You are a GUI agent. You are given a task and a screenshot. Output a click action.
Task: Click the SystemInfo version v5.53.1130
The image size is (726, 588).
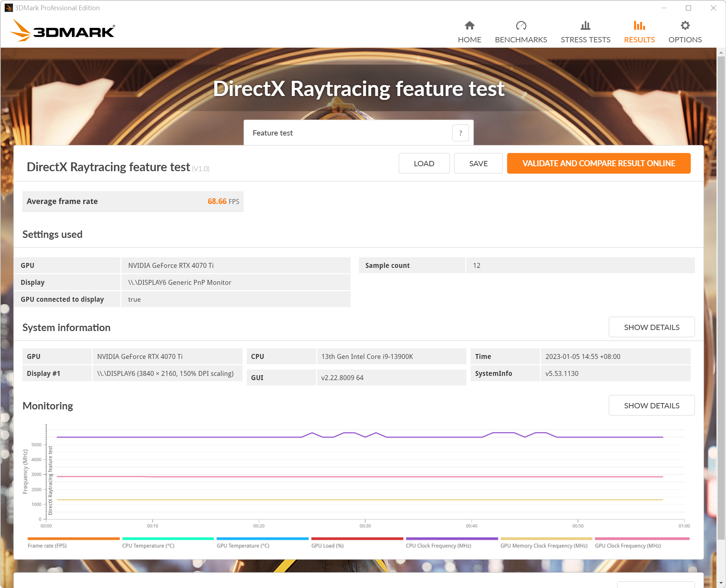[562, 373]
